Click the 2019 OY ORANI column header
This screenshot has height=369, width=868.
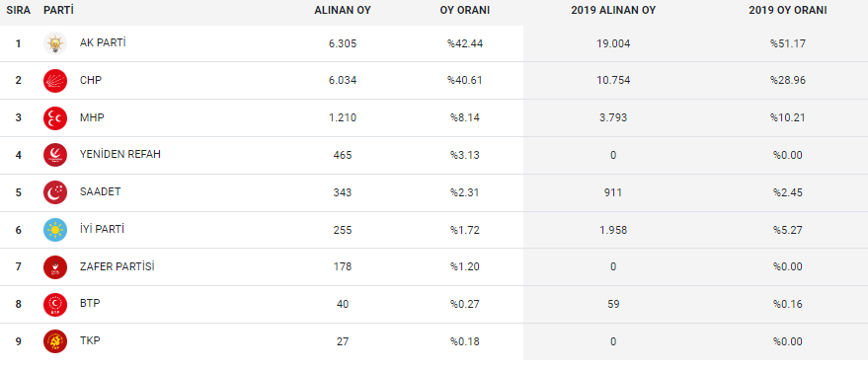tap(788, 11)
